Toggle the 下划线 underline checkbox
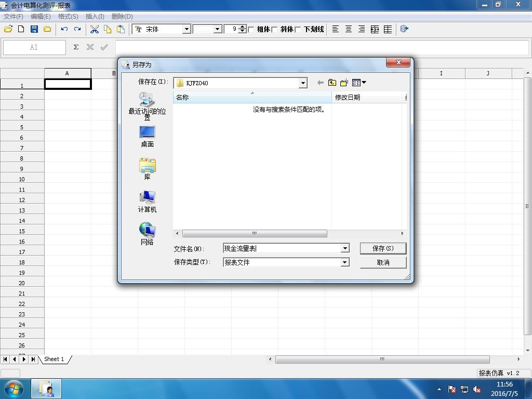The image size is (532, 399). [298, 30]
